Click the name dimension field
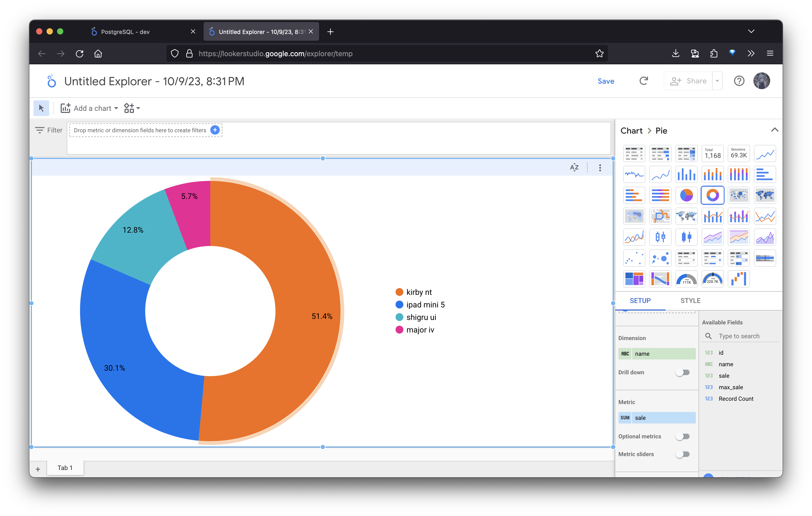This screenshot has width=812, height=516. (x=657, y=353)
